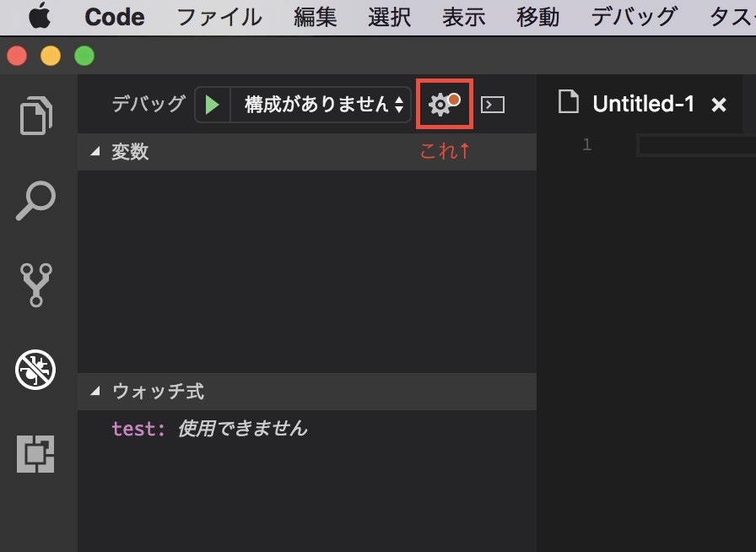Open the Extensions view icon
756x552 pixels.
tap(35, 454)
